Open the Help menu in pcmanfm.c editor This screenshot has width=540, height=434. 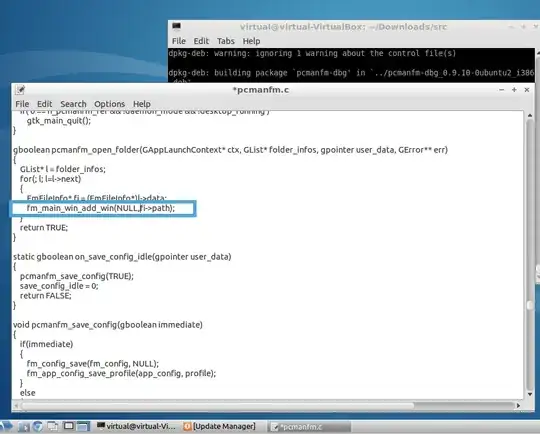coord(142,104)
